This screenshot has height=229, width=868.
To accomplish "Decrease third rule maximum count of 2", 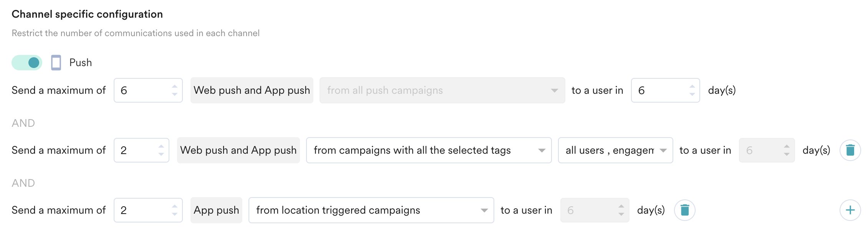I will pyautogui.click(x=175, y=214).
